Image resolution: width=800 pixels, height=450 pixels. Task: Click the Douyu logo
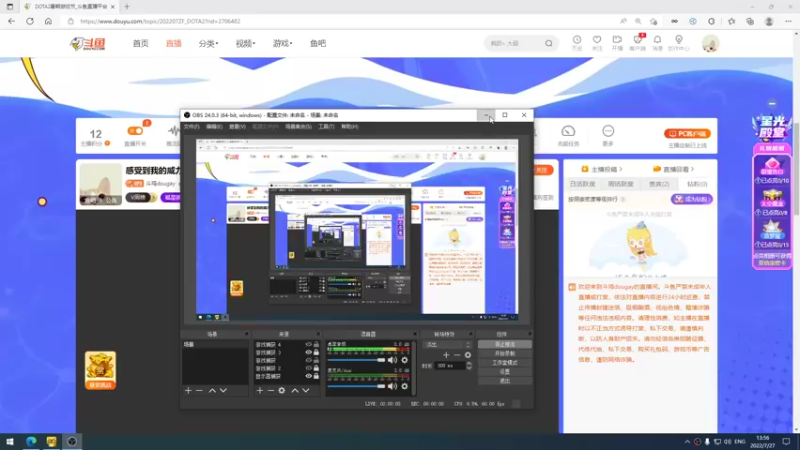click(88, 43)
